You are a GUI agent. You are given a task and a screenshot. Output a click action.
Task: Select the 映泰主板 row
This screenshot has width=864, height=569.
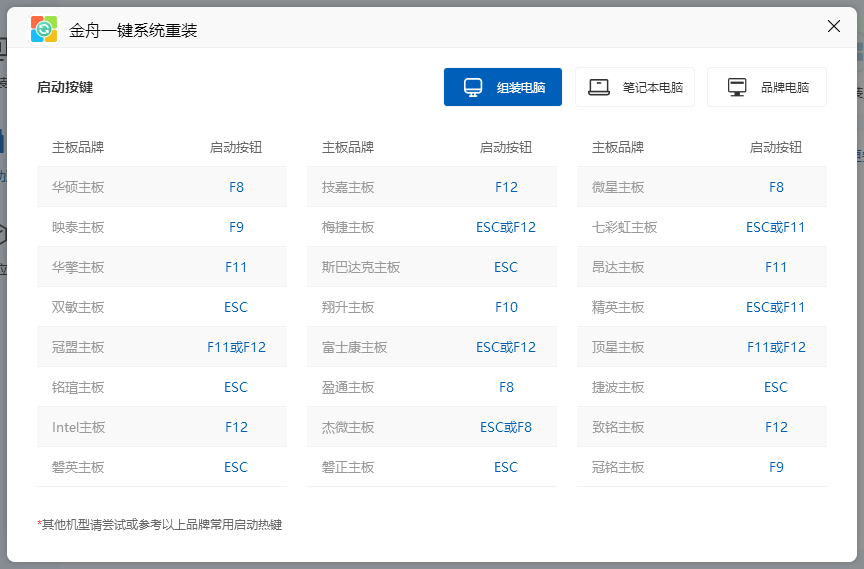coord(78,227)
